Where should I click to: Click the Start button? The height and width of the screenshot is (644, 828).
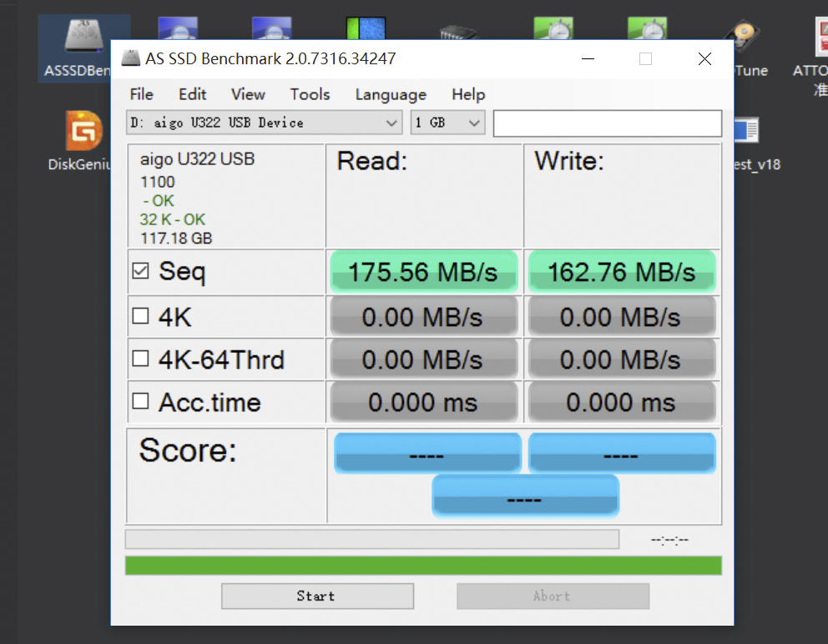317,596
